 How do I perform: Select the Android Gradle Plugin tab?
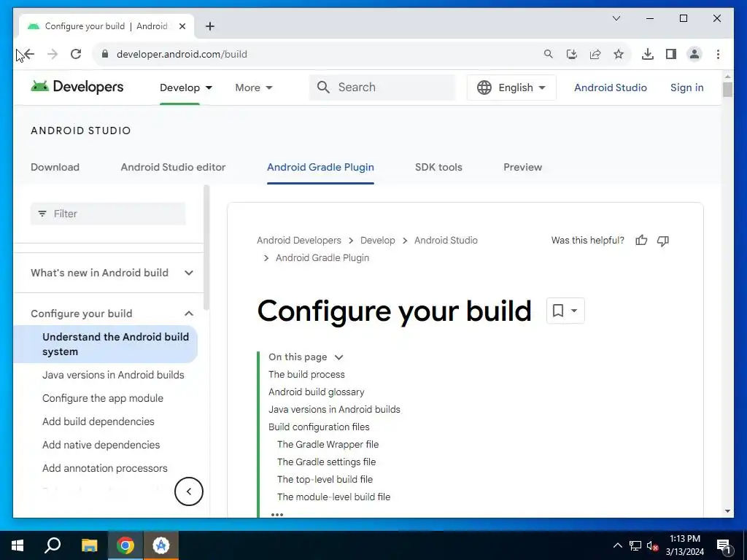pos(320,167)
